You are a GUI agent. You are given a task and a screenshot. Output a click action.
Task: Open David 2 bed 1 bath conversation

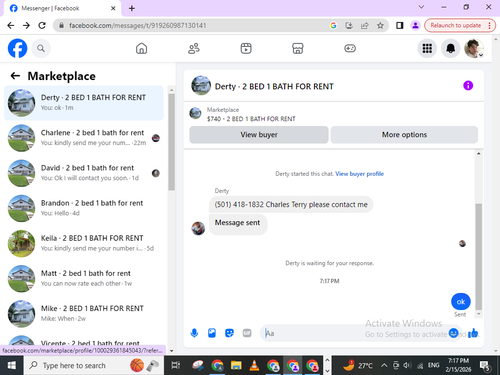pos(84,173)
